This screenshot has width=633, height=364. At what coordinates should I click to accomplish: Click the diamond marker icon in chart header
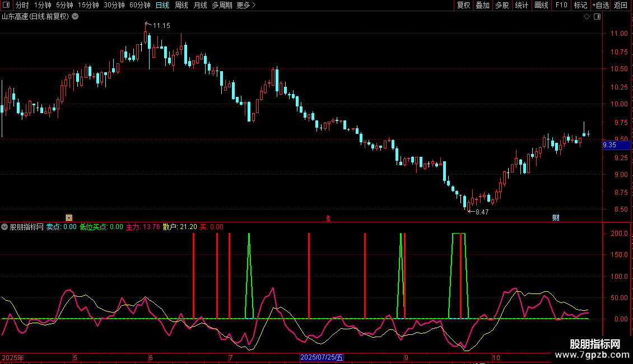click(x=587, y=17)
